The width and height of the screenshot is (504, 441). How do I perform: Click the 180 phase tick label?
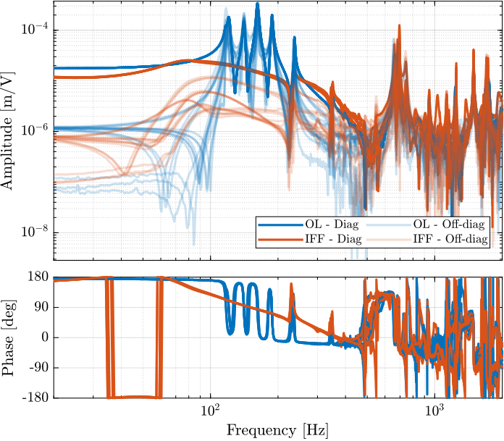point(38,277)
